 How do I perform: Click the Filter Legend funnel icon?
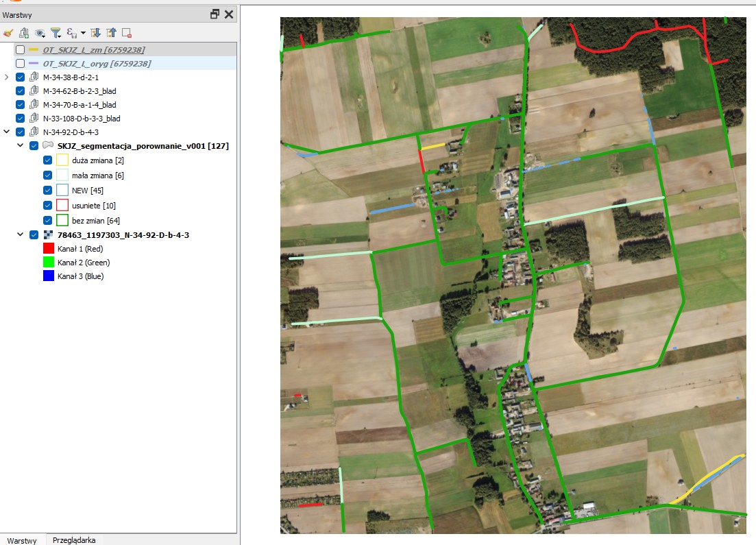pyautogui.click(x=56, y=32)
